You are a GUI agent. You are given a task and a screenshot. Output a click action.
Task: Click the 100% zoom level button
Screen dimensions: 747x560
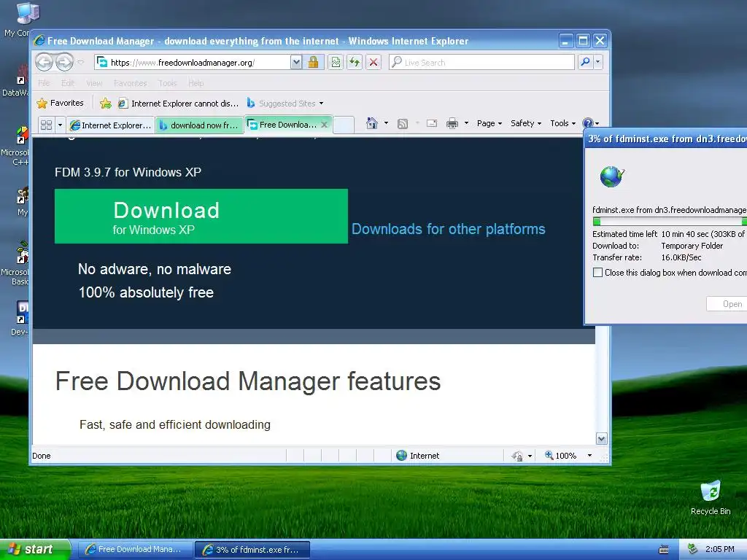[x=561, y=456]
